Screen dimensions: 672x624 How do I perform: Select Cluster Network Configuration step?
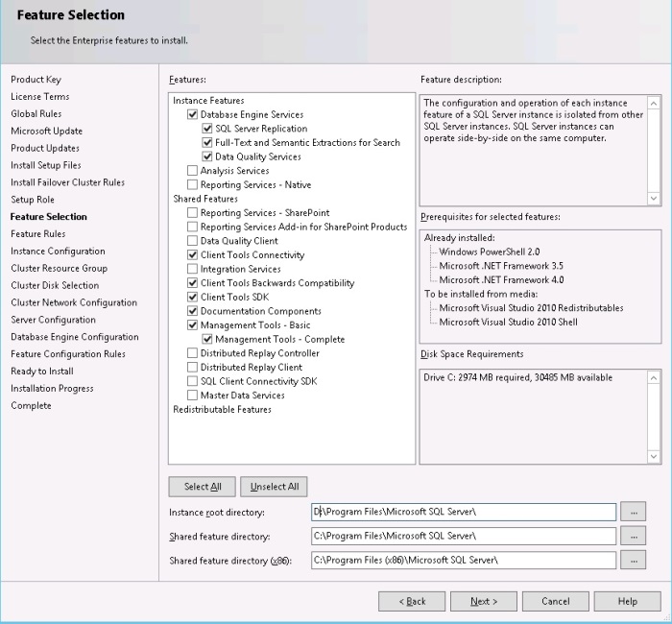(74, 302)
